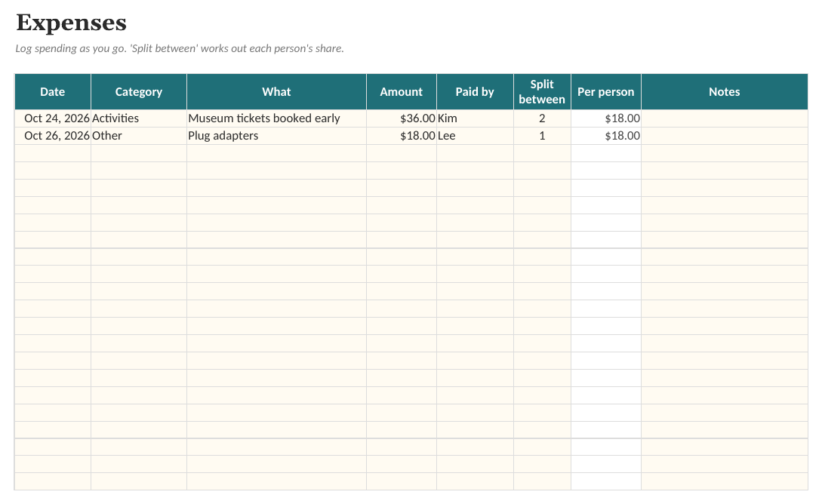Click the Amount column header
The image size is (822, 504).
402,92
